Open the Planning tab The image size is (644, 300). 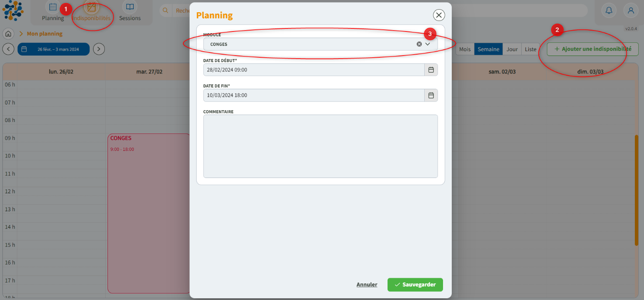tap(53, 12)
